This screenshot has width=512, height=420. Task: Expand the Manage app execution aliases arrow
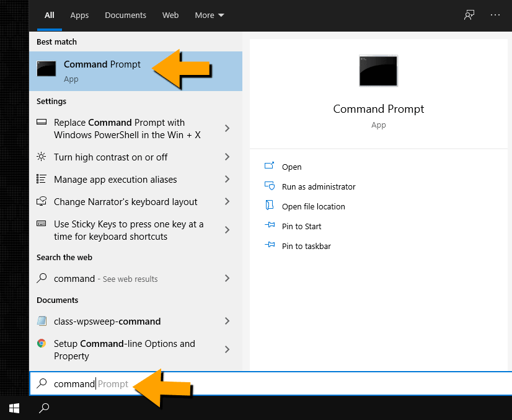[227, 180]
